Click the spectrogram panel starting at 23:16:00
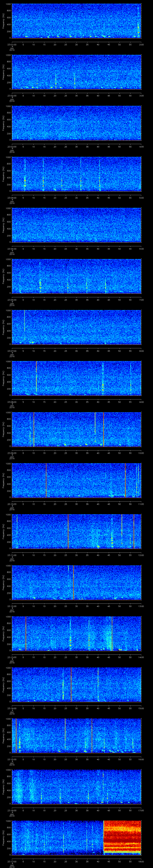The image size is (153, 868). [76, 786]
